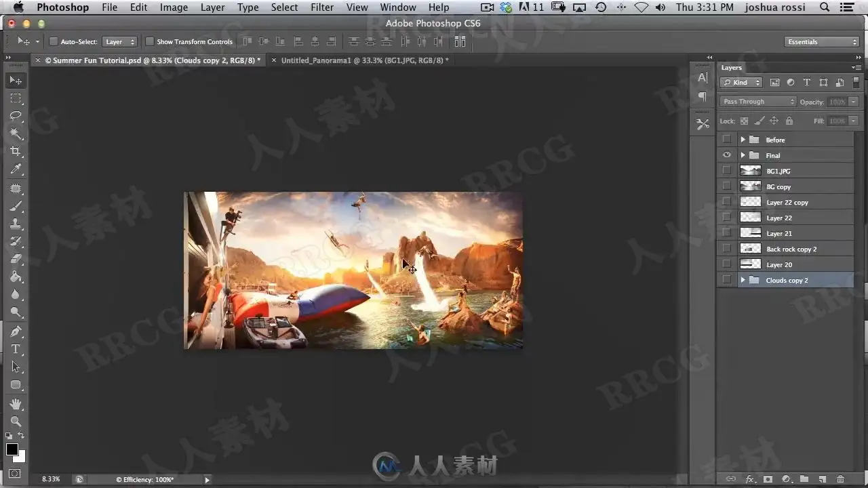Open the Layers panel flyout menu
The height and width of the screenshot is (488, 868).
click(858, 67)
